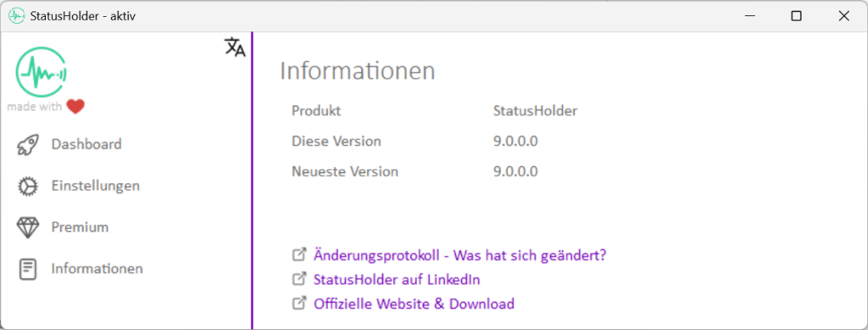Close the StatusHolder window

(x=843, y=16)
